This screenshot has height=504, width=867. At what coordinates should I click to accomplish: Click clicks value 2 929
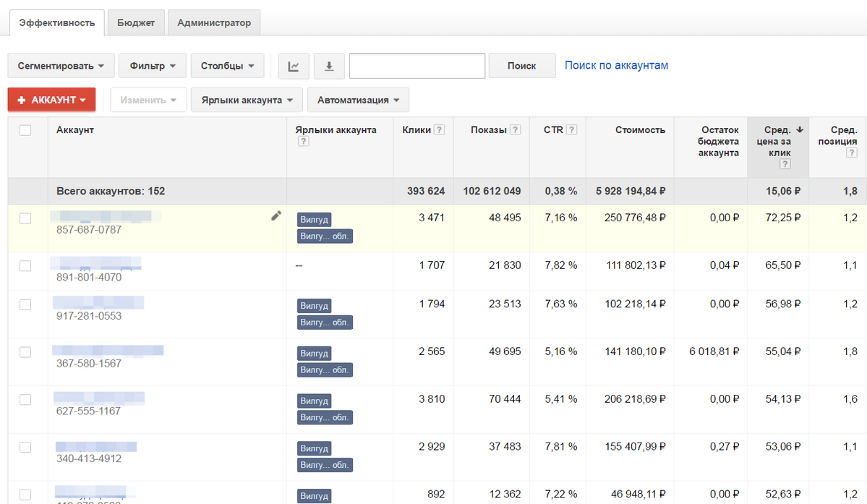[432, 447]
